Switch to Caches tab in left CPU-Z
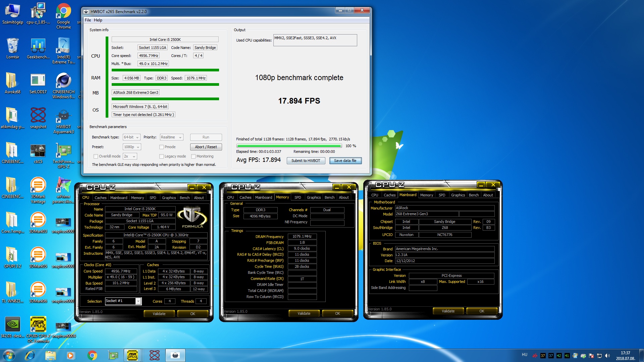This screenshot has width=644, height=362. [100, 198]
